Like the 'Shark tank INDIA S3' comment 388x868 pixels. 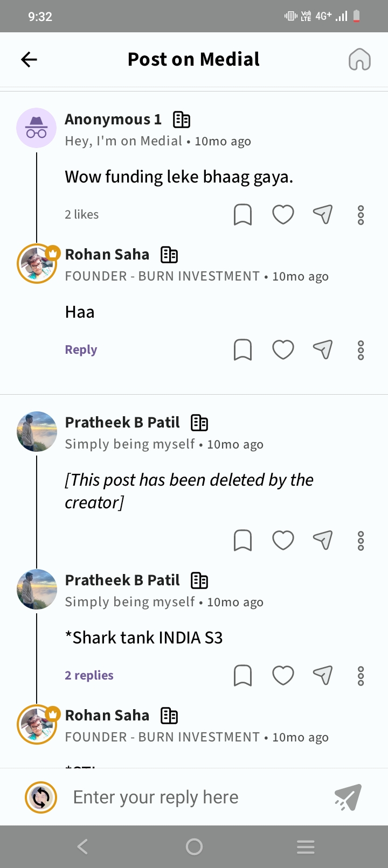click(283, 675)
